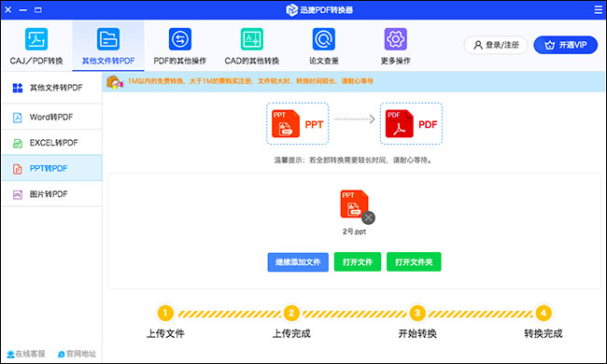Click the 图片转PDF sidebar icon

pyautogui.click(x=18, y=194)
